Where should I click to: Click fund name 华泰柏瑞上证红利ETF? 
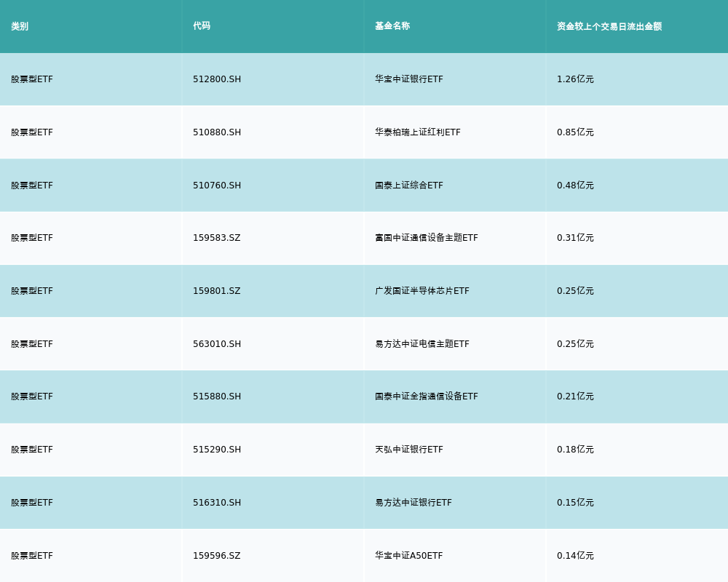(418, 132)
